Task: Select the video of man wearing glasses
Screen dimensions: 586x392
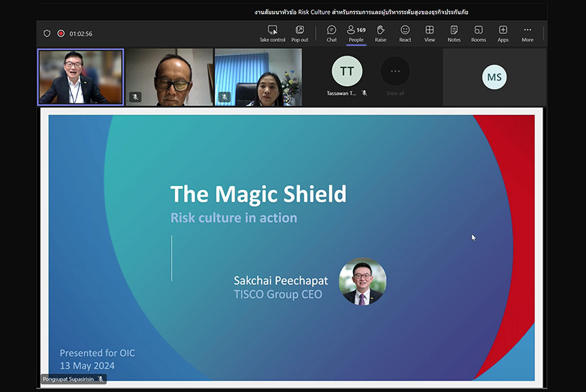Action: point(170,77)
